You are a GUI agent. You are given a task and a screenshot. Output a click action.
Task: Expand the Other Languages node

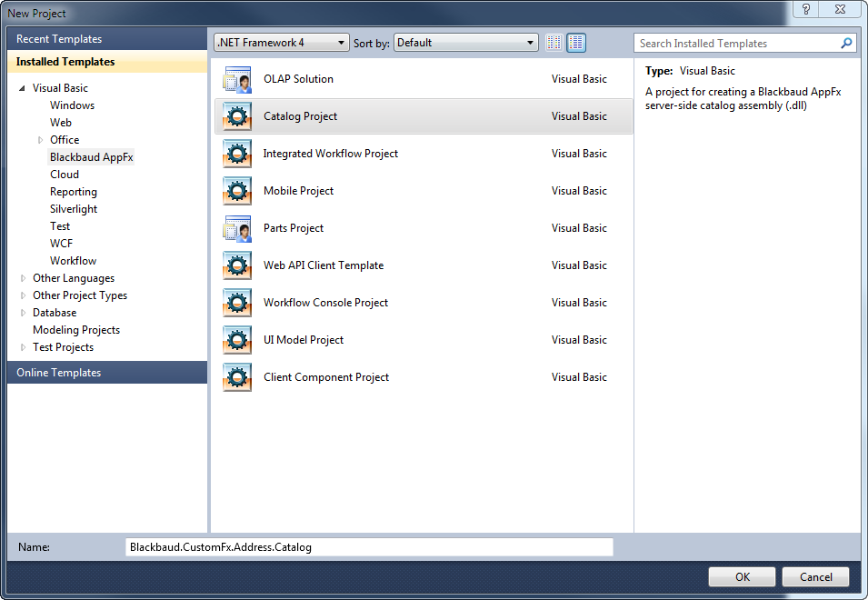point(23,278)
